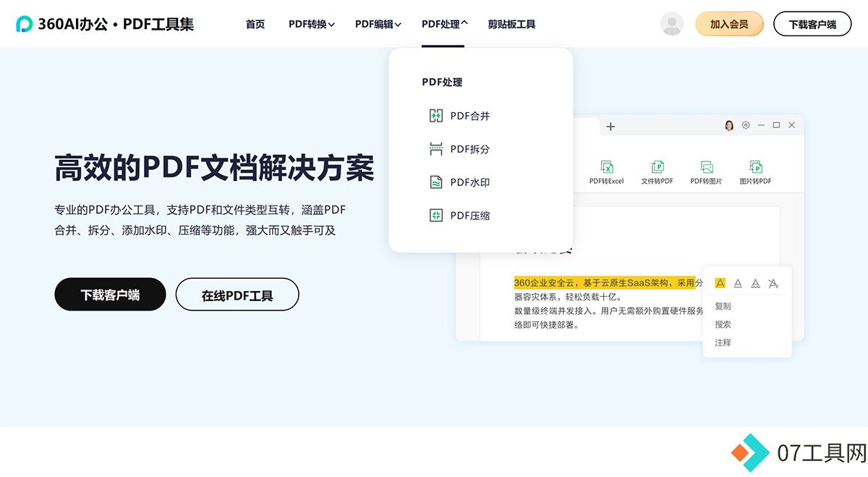Choose the strikethrough text style icon

[773, 284]
